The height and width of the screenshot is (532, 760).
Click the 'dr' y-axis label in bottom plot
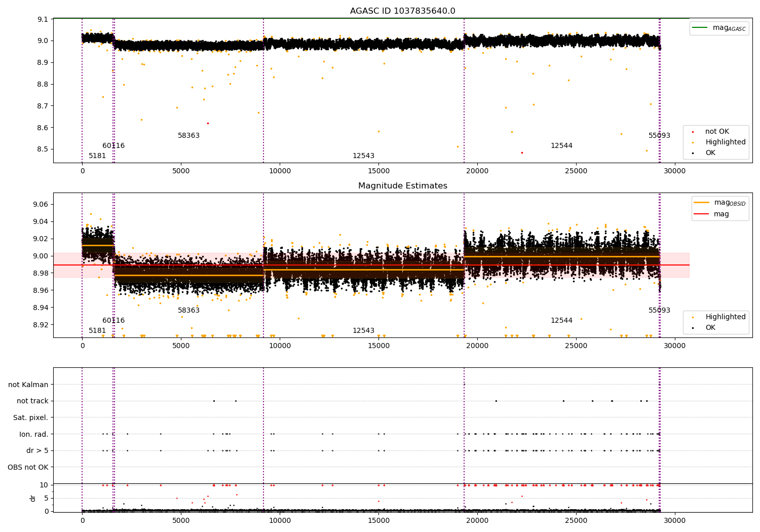coord(33,498)
